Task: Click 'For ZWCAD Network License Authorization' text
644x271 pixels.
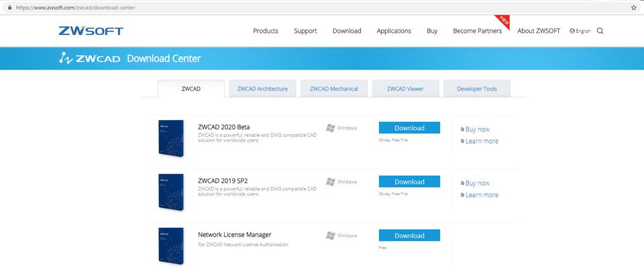Action: pyautogui.click(x=244, y=245)
